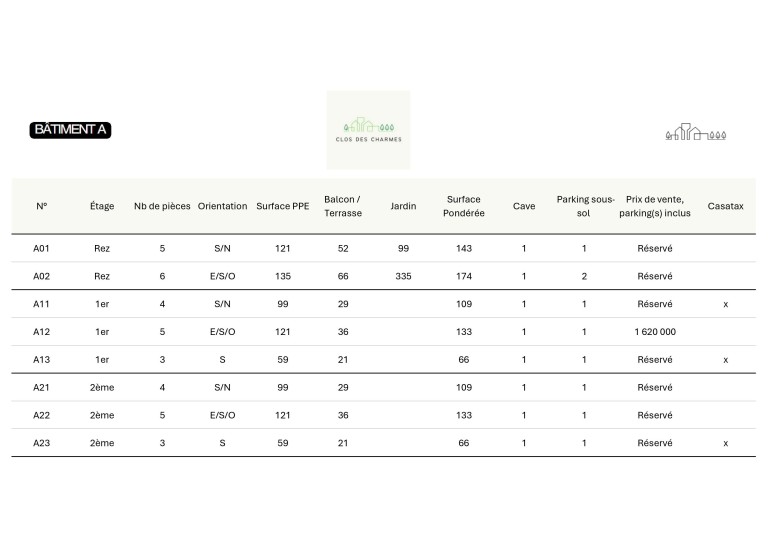Image resolution: width=768 pixels, height=543 pixels.
Task: Click the 1er floor cell for A12
Action: [x=102, y=332]
